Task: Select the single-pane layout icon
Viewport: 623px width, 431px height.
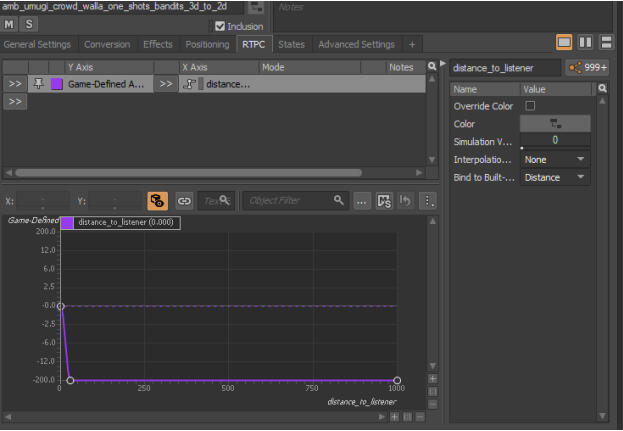Action: pyautogui.click(x=565, y=43)
